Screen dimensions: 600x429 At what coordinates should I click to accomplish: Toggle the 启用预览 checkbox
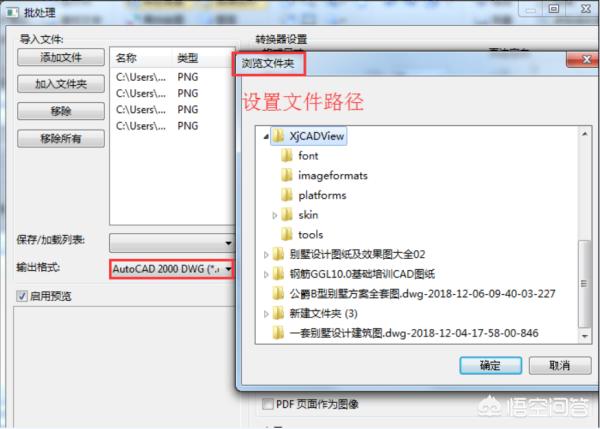coord(22,296)
